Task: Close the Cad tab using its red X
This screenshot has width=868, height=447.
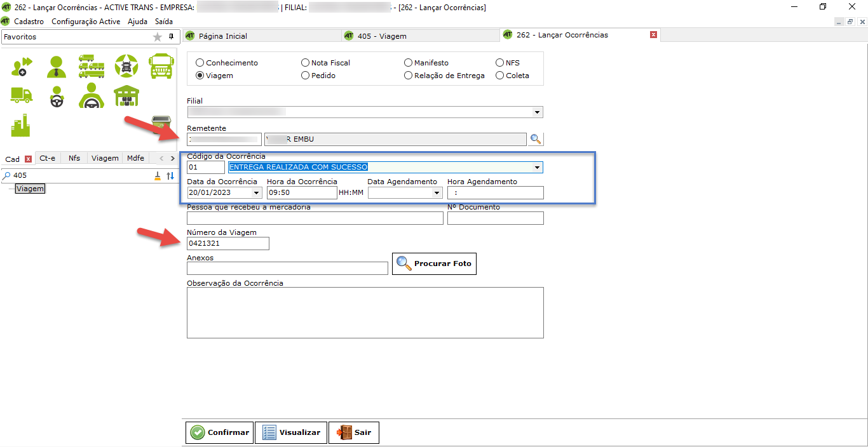Action: 28,159
